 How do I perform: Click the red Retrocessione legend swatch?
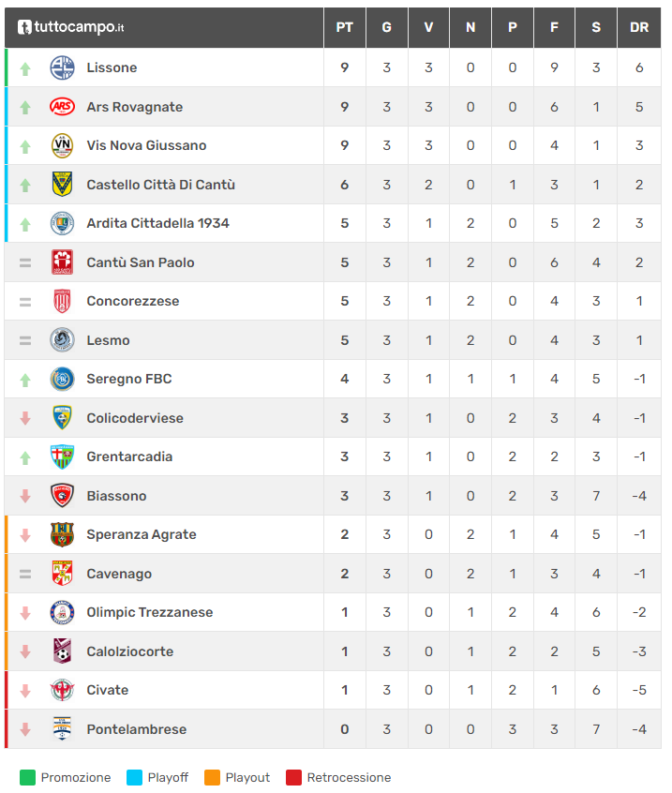(x=293, y=777)
